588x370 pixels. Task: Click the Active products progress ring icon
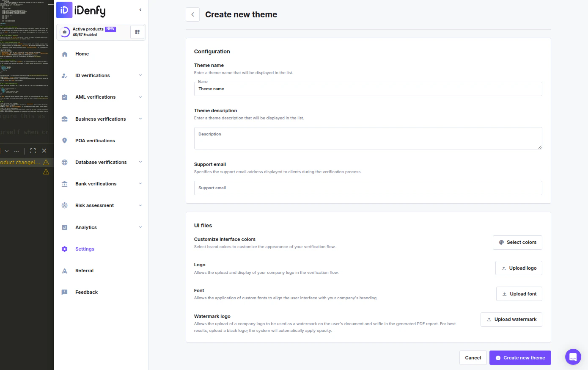point(65,32)
